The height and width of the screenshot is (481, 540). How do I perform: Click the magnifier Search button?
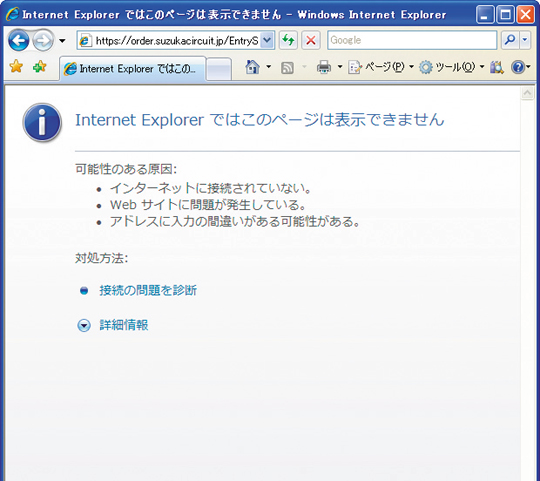pos(510,40)
